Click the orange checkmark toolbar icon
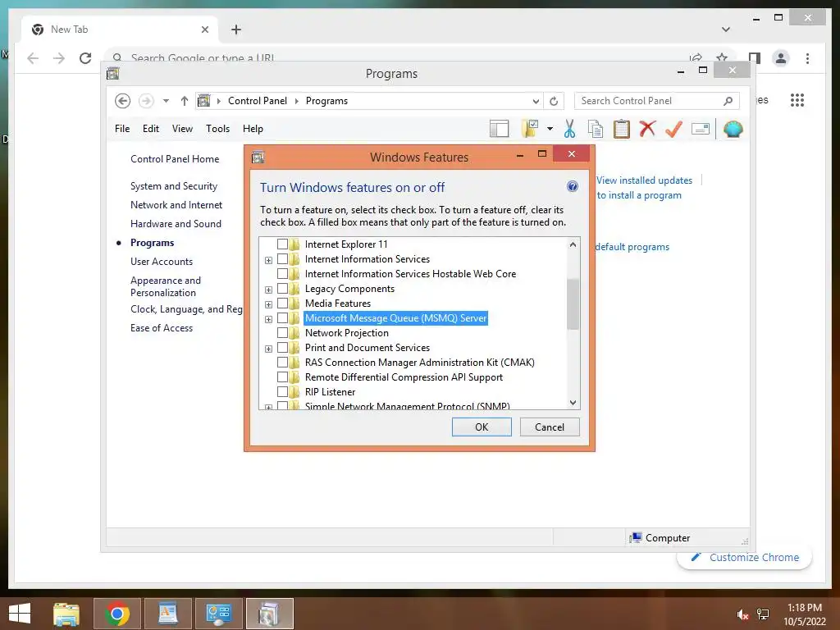Image resolution: width=840 pixels, height=630 pixels. tap(673, 129)
